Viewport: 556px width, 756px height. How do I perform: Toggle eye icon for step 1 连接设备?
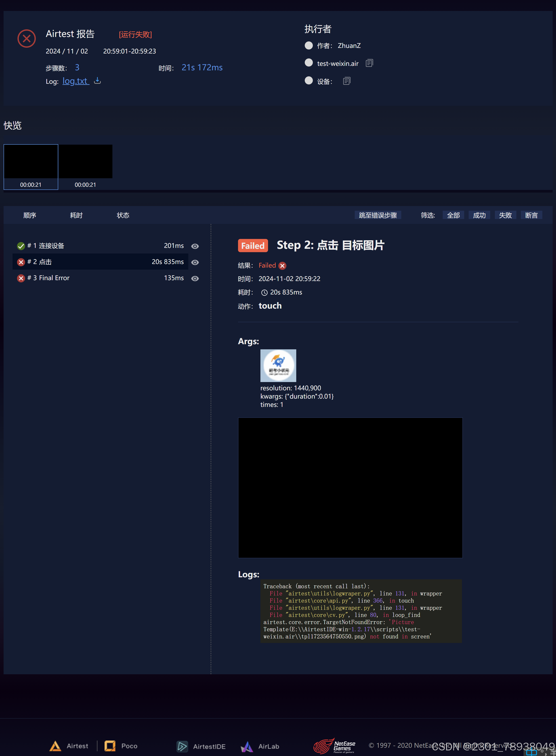click(x=195, y=246)
